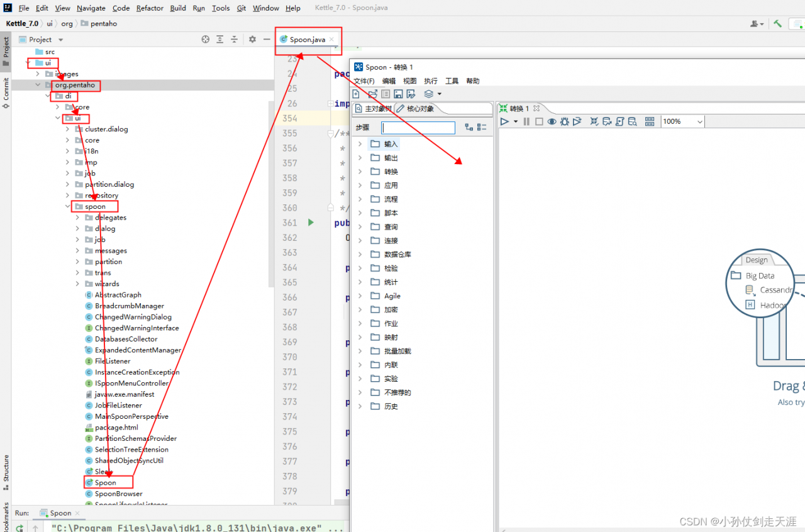Click the collapse all icon in Project panel
805x532 pixels.
point(234,39)
